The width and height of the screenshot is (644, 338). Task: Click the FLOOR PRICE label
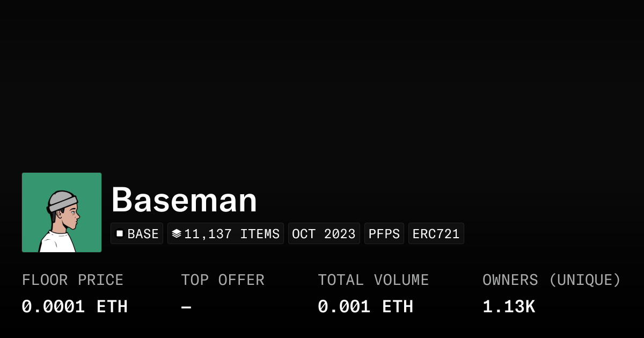click(x=72, y=280)
